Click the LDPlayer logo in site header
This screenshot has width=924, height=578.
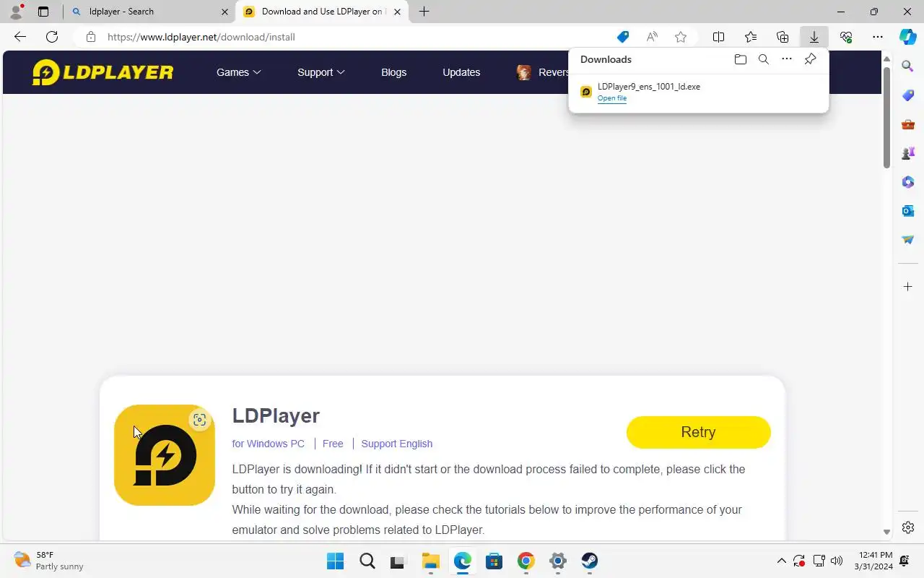[103, 72]
